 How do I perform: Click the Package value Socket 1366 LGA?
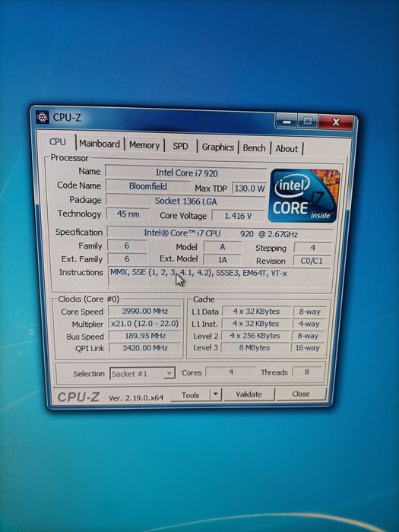(x=185, y=201)
